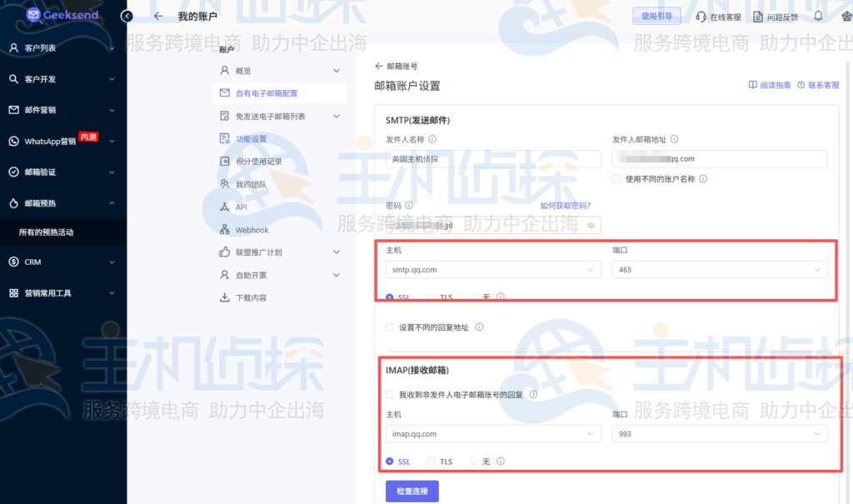The height and width of the screenshot is (504, 853).
Task: Select 自有电子邮箱配置 in the account menu
Action: click(x=267, y=92)
